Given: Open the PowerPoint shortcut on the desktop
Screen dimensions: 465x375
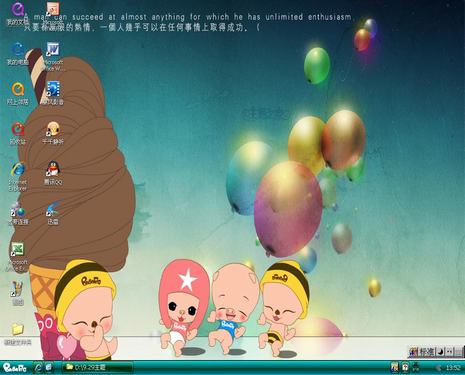Looking at the screenshot, I should click(x=53, y=13).
